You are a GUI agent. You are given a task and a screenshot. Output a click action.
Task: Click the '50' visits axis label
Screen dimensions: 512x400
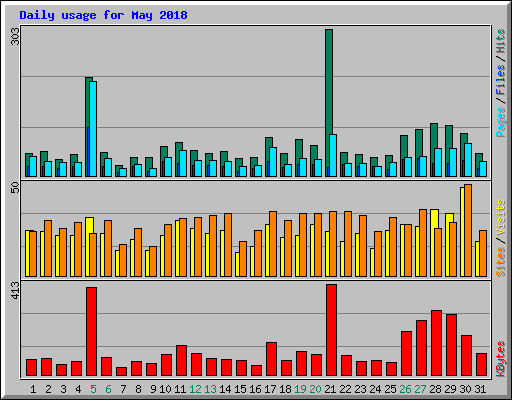pos(15,187)
